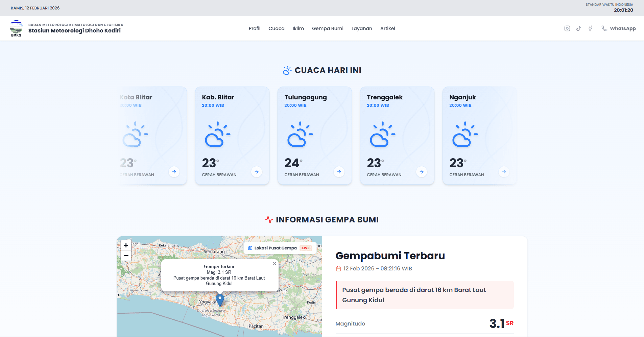Open the Gempa Bumi menu

(x=328, y=28)
